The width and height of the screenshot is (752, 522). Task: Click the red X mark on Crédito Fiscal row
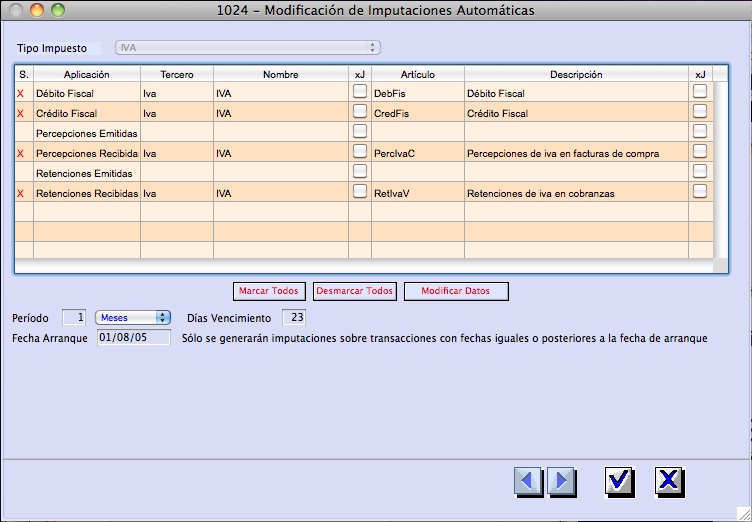pos(20,114)
